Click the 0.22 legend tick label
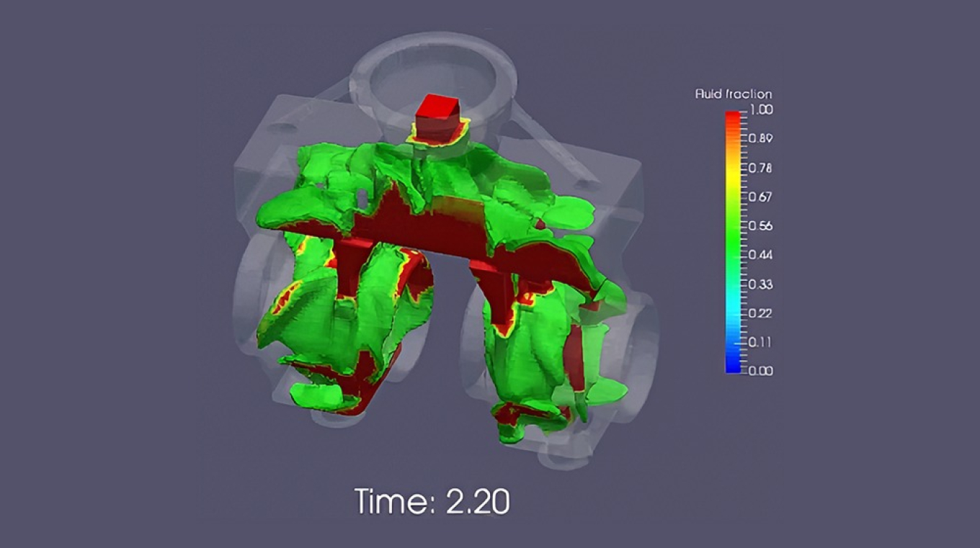This screenshot has height=548, width=980. [x=761, y=313]
